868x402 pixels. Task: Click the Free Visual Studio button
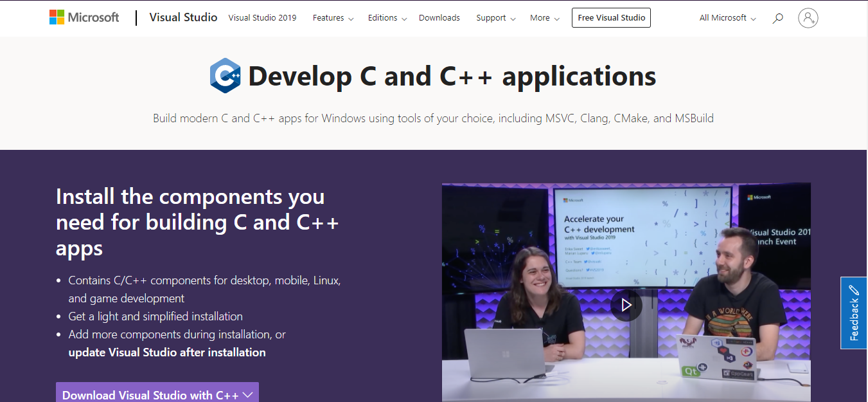pyautogui.click(x=611, y=18)
